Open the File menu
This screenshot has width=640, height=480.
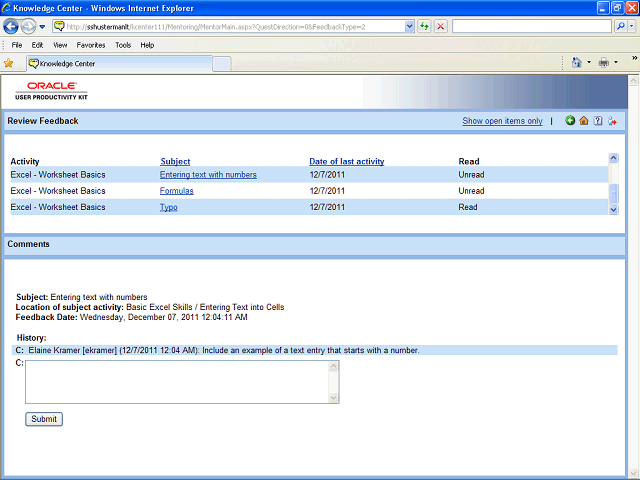(x=17, y=45)
